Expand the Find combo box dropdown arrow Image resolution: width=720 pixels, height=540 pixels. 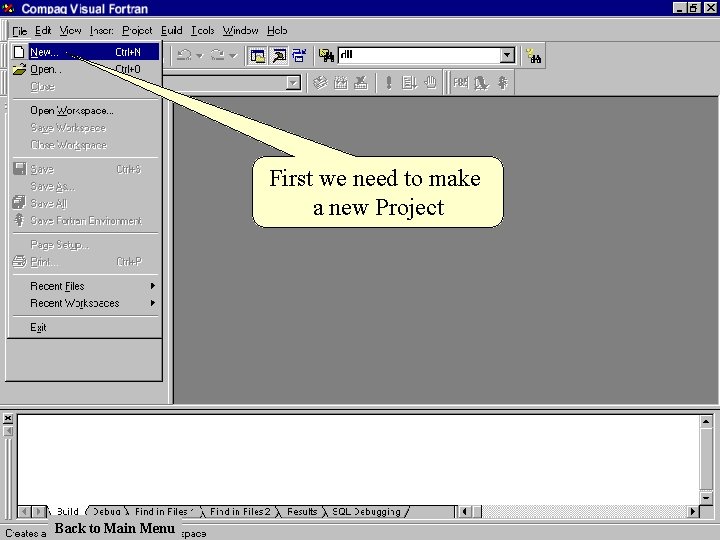(x=507, y=56)
